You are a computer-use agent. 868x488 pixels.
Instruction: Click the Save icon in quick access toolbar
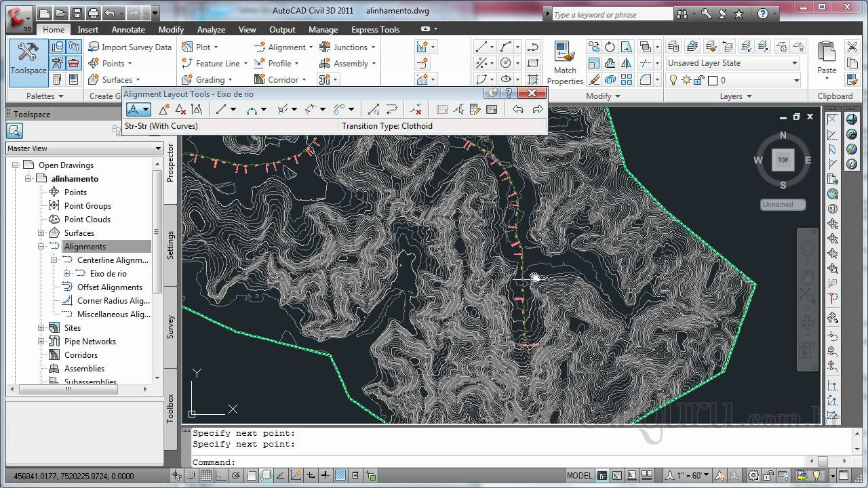coord(77,13)
